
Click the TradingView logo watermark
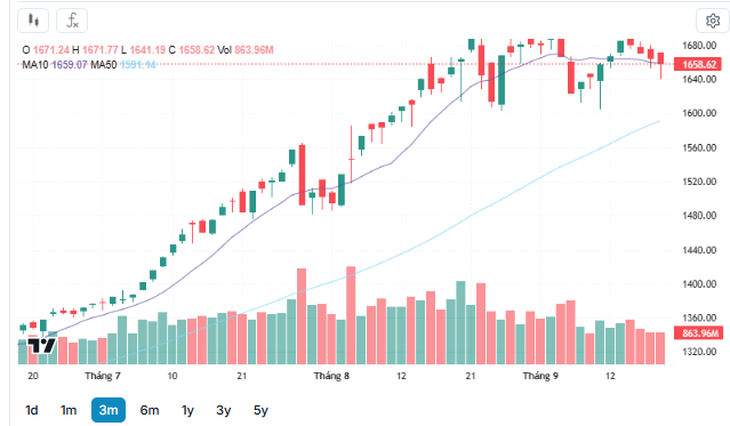click(x=41, y=346)
